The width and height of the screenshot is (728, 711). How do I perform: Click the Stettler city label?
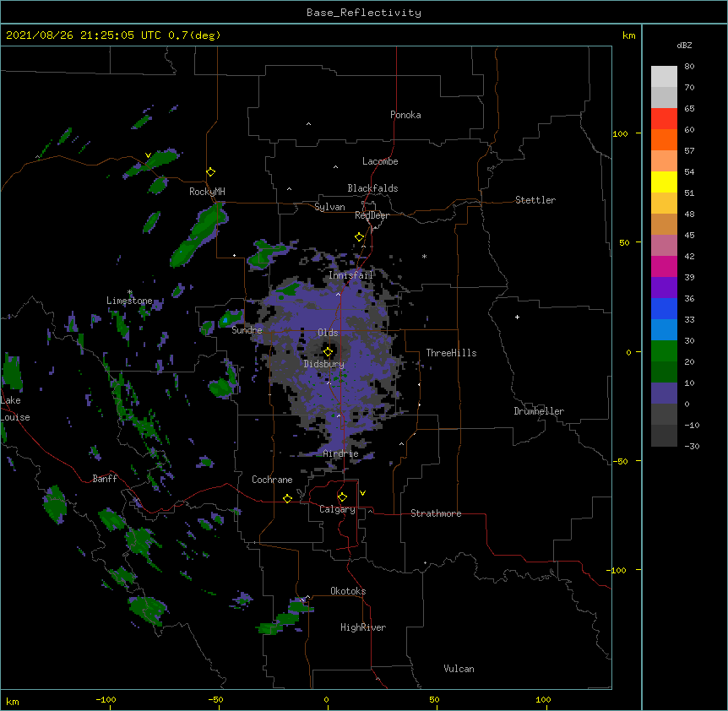[535, 200]
